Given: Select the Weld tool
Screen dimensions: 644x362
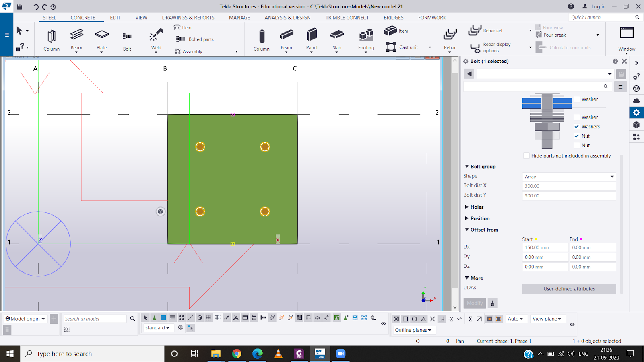Looking at the screenshot, I should [156, 39].
